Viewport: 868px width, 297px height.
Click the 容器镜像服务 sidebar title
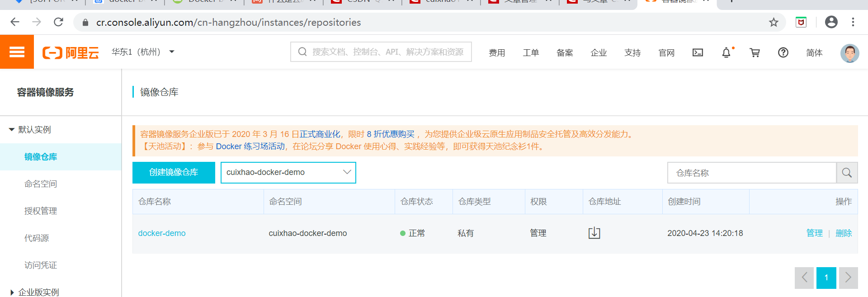click(x=45, y=92)
